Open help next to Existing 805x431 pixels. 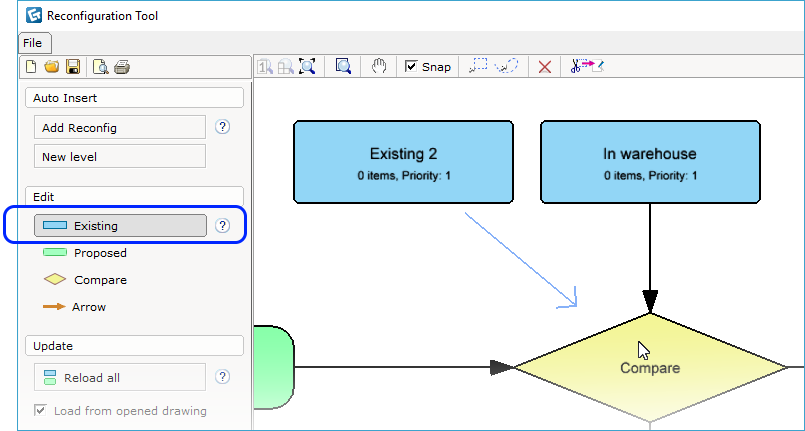tap(222, 226)
